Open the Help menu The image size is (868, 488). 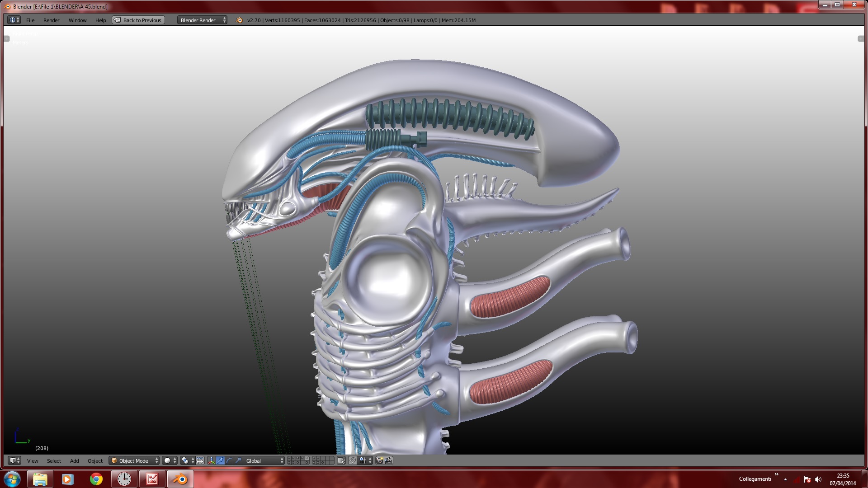coord(100,20)
